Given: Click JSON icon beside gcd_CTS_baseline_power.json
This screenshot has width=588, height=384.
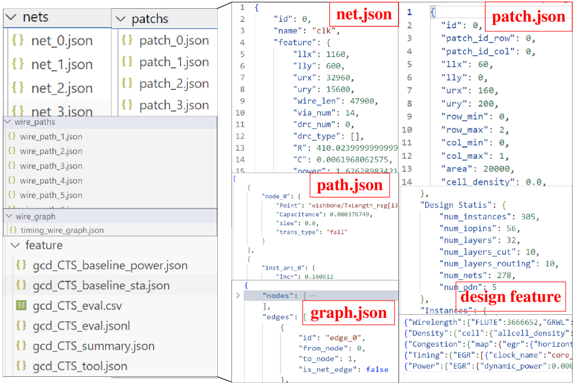Looking at the screenshot, I should [21, 265].
